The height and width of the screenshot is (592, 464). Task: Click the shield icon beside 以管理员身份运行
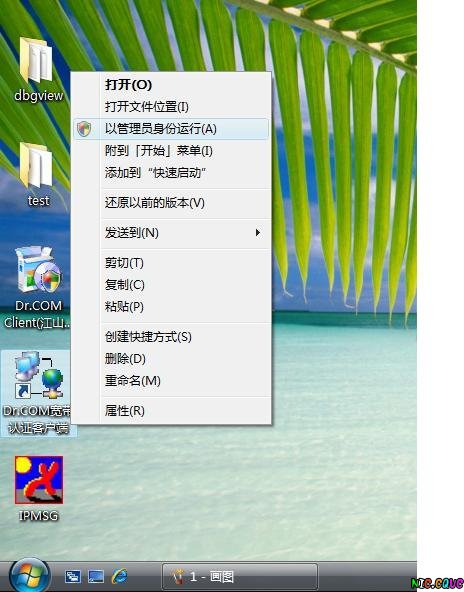pos(84,129)
